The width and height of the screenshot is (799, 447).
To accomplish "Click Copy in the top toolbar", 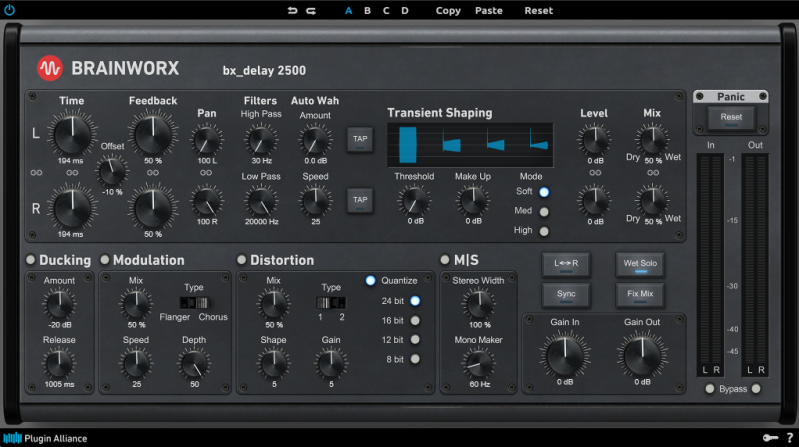I will click(x=448, y=11).
